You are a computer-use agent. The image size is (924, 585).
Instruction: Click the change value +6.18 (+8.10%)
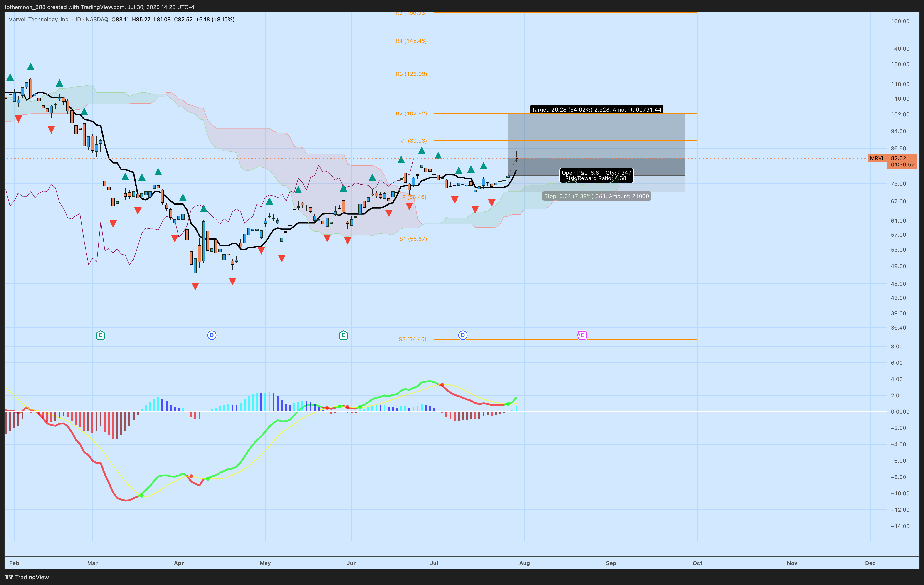pos(215,19)
